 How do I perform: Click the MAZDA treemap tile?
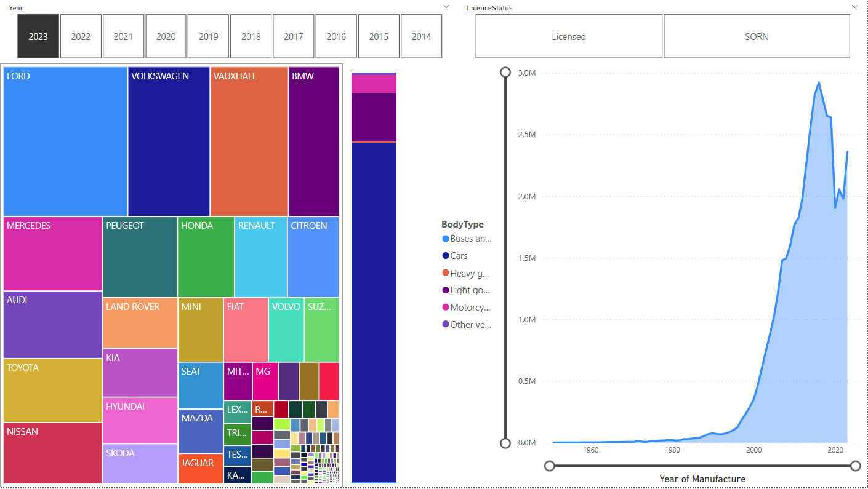[201, 431]
